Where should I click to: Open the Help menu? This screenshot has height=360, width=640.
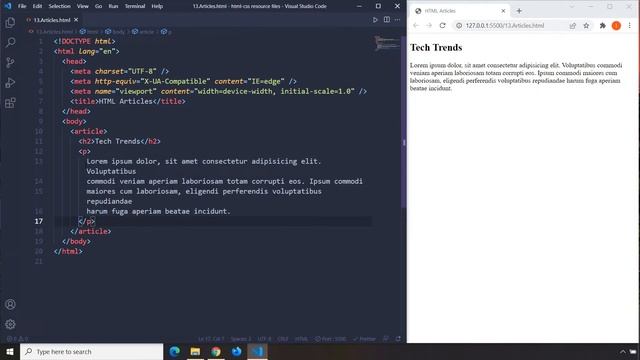[x=157, y=6]
